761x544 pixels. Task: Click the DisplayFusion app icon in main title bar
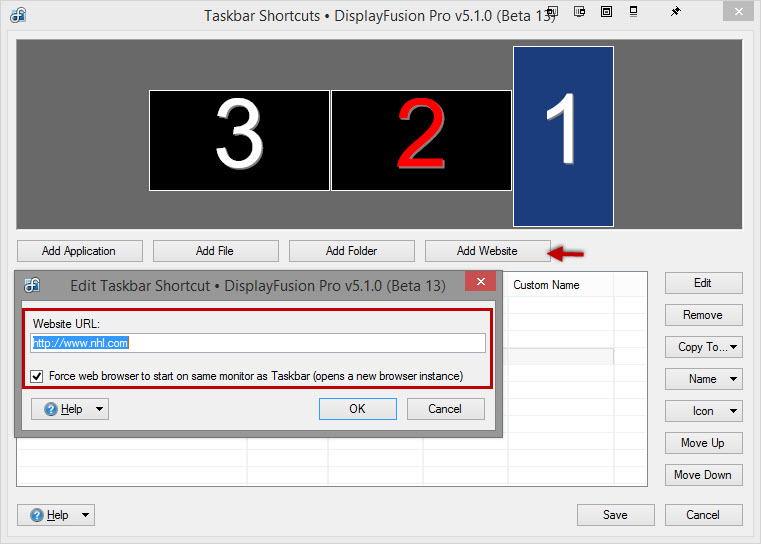(17, 15)
